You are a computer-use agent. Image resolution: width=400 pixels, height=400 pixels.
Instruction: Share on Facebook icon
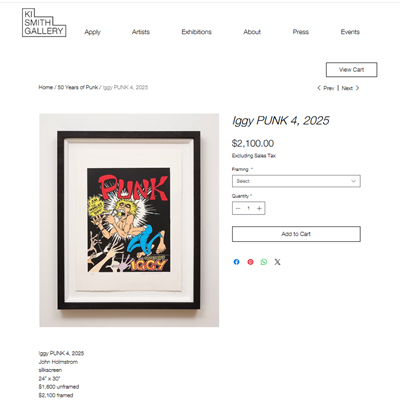pyautogui.click(x=236, y=262)
